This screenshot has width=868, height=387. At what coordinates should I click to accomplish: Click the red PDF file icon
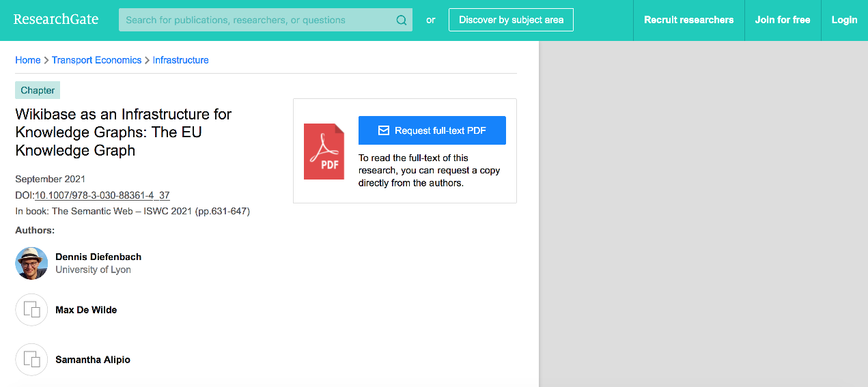[324, 152]
